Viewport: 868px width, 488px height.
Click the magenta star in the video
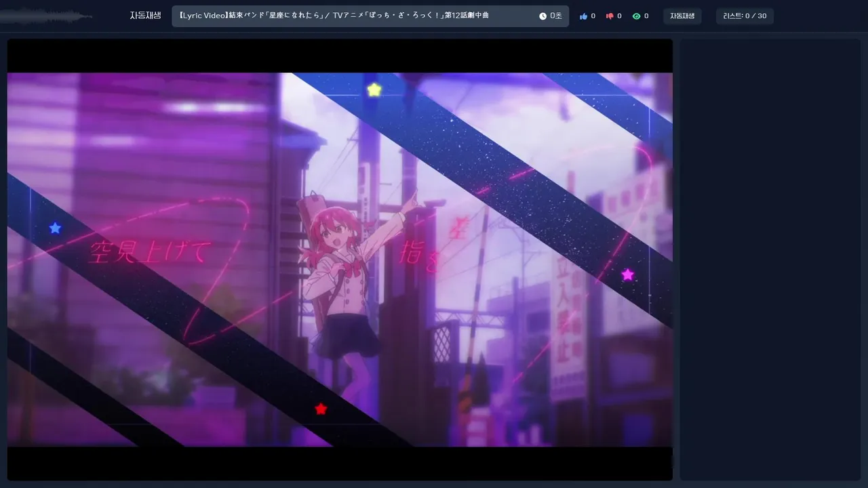pyautogui.click(x=628, y=274)
